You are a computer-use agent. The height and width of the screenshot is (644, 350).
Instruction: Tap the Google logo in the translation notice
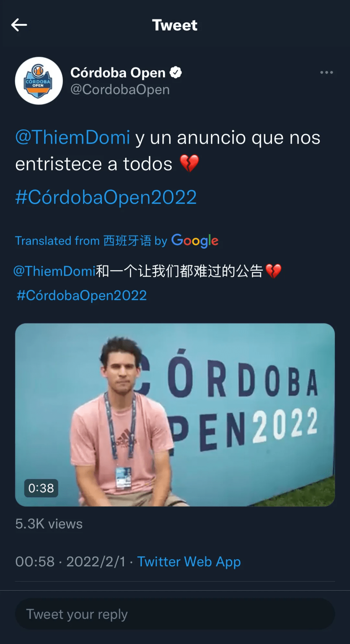(x=195, y=241)
